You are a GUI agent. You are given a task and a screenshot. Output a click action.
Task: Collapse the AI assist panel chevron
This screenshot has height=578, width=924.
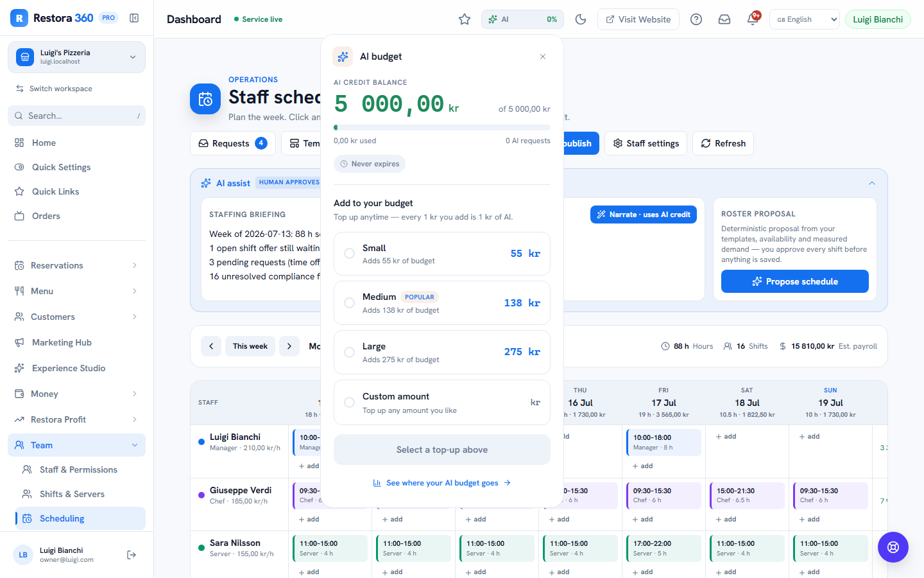point(872,183)
